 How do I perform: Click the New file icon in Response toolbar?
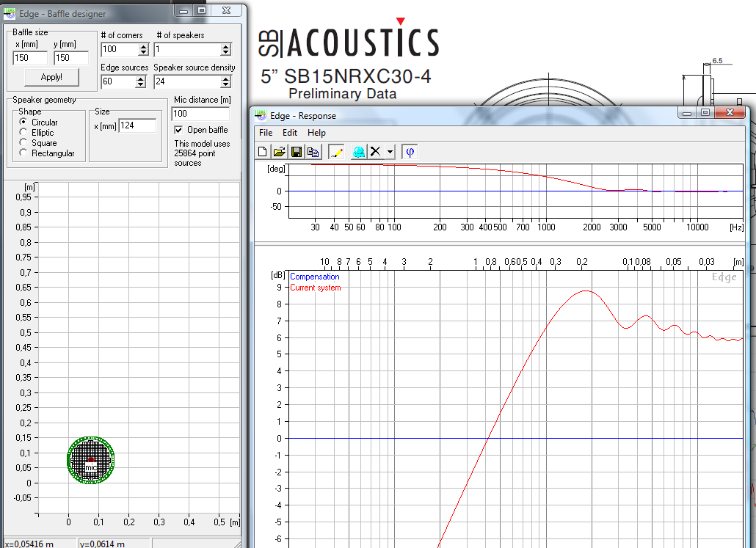coord(262,153)
